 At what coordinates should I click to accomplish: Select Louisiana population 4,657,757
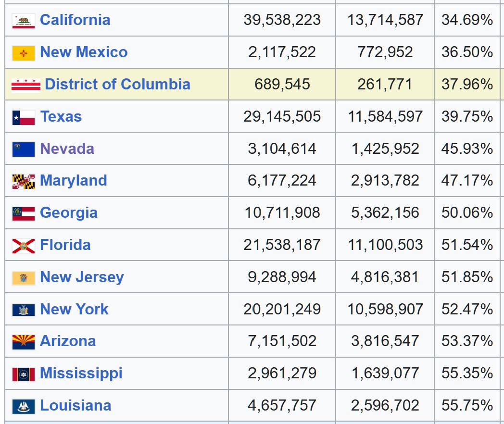pyautogui.click(x=282, y=405)
